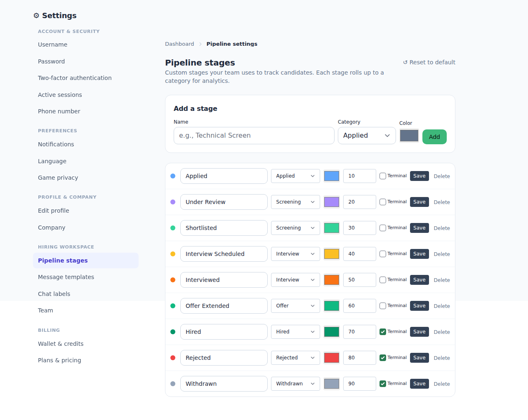
Task: Click the green Add button
Action: (434, 137)
